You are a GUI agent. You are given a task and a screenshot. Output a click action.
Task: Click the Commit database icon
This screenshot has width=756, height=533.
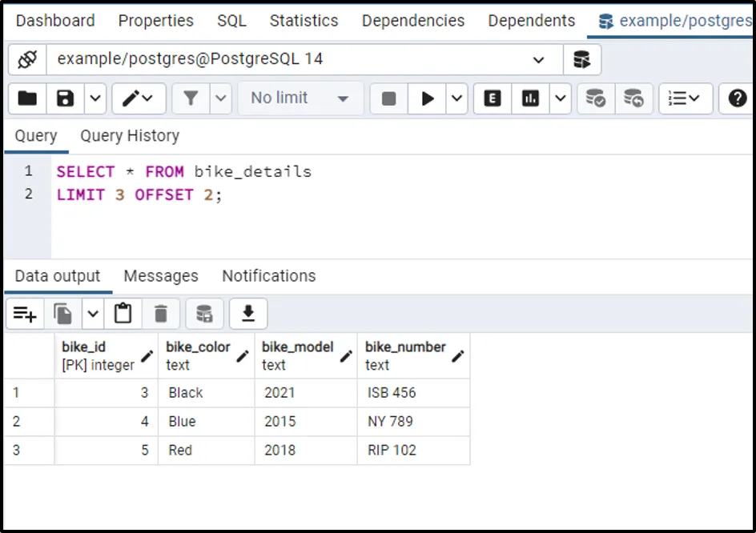coord(595,98)
